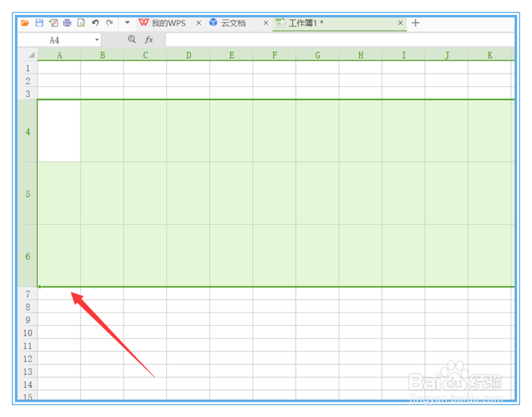The image size is (532, 417).
Task: Click the Export to PDF icon
Action: (53, 23)
